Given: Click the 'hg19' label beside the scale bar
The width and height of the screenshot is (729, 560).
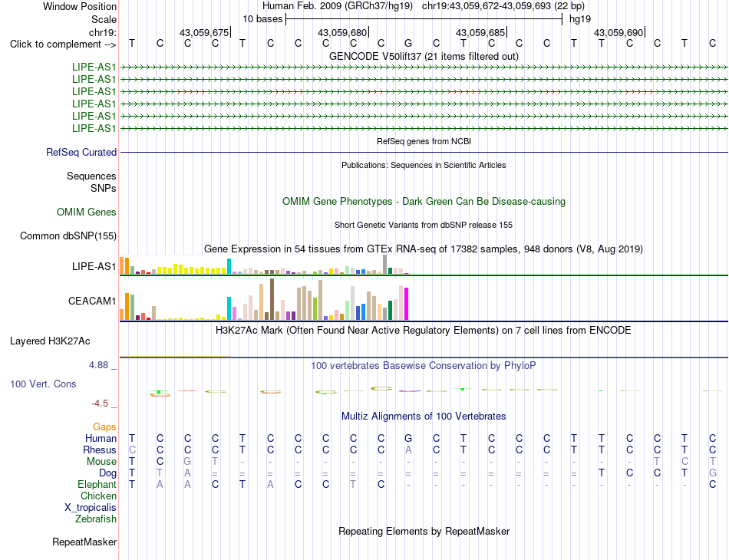Looking at the screenshot, I should [x=580, y=19].
